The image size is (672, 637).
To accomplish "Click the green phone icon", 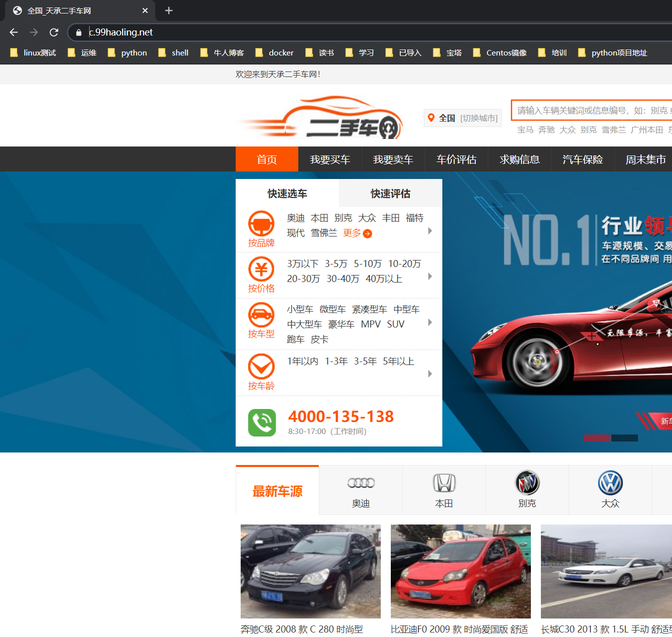I will (262, 422).
